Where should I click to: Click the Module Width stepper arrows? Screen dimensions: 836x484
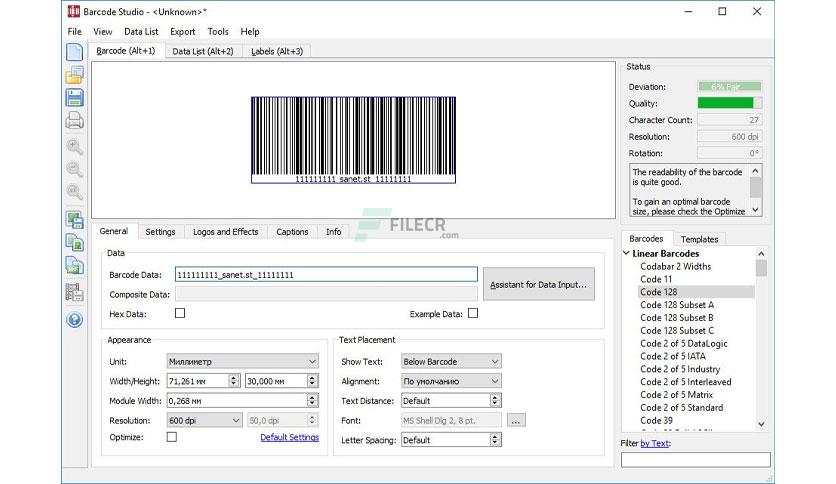[312, 400]
